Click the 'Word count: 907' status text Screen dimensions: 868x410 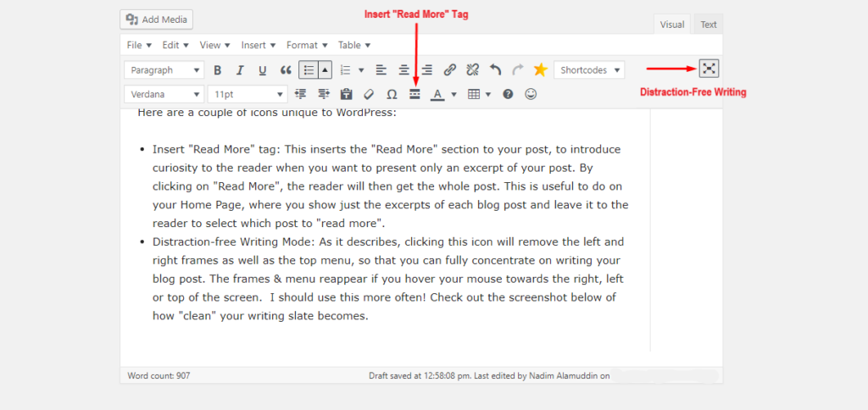click(159, 376)
